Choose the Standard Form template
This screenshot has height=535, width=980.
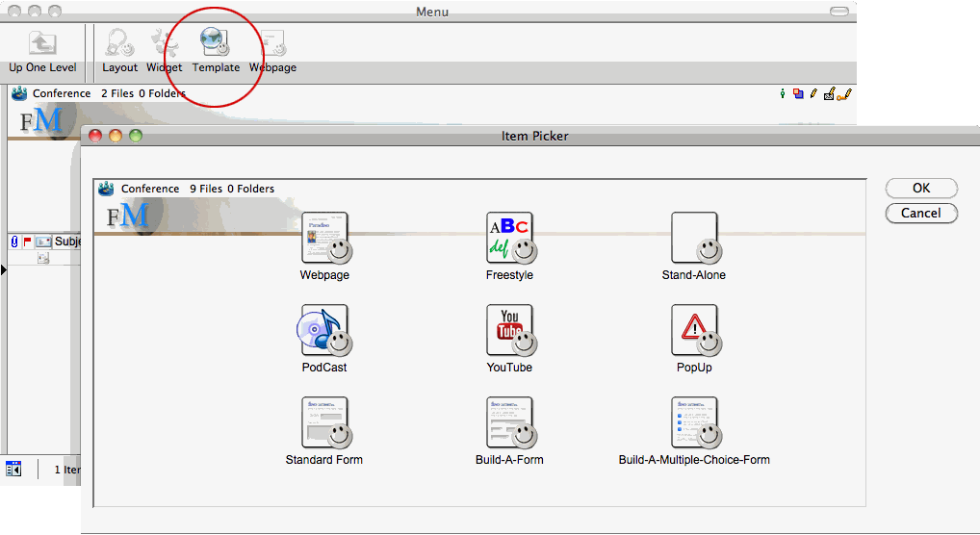(324, 423)
